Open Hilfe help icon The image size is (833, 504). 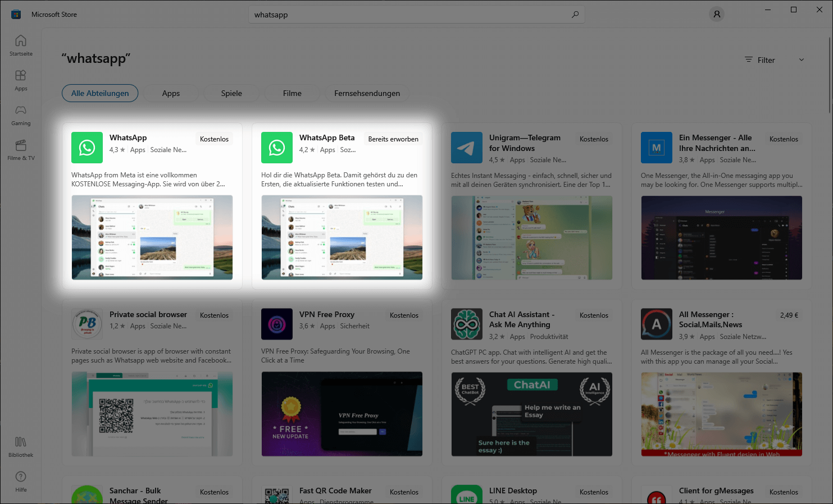[x=21, y=482]
